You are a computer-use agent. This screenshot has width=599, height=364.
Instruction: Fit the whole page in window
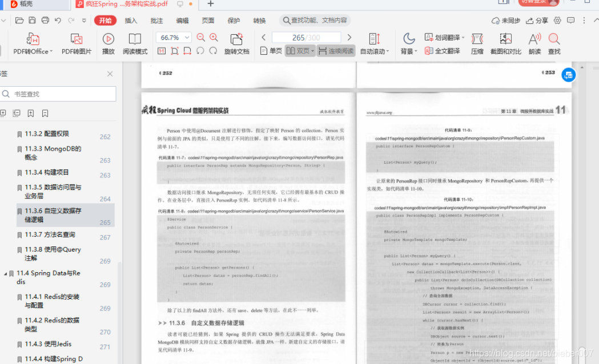(x=175, y=51)
